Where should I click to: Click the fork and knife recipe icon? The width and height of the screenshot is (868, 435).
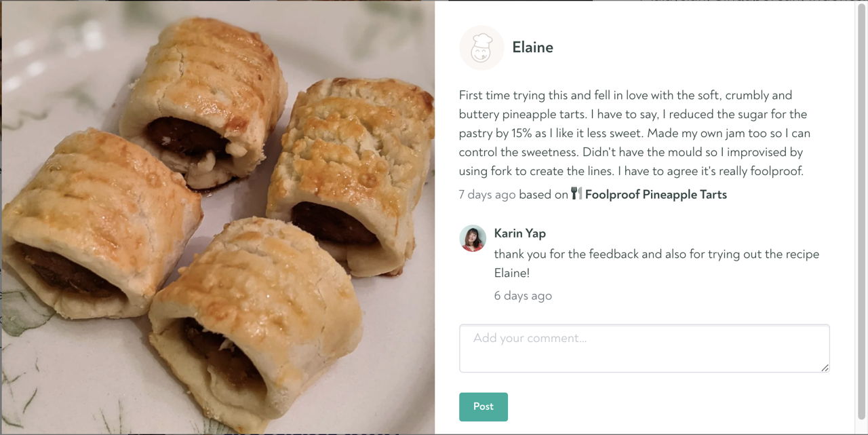(x=576, y=193)
